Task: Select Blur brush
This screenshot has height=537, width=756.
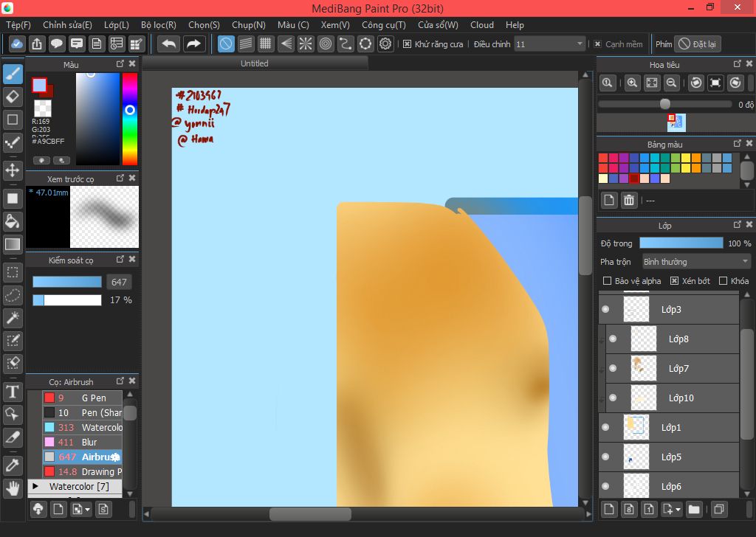Action: pyautogui.click(x=83, y=442)
